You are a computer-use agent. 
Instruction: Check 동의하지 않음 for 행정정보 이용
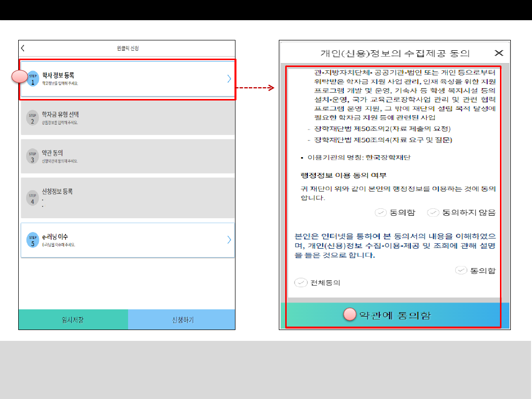(433, 213)
